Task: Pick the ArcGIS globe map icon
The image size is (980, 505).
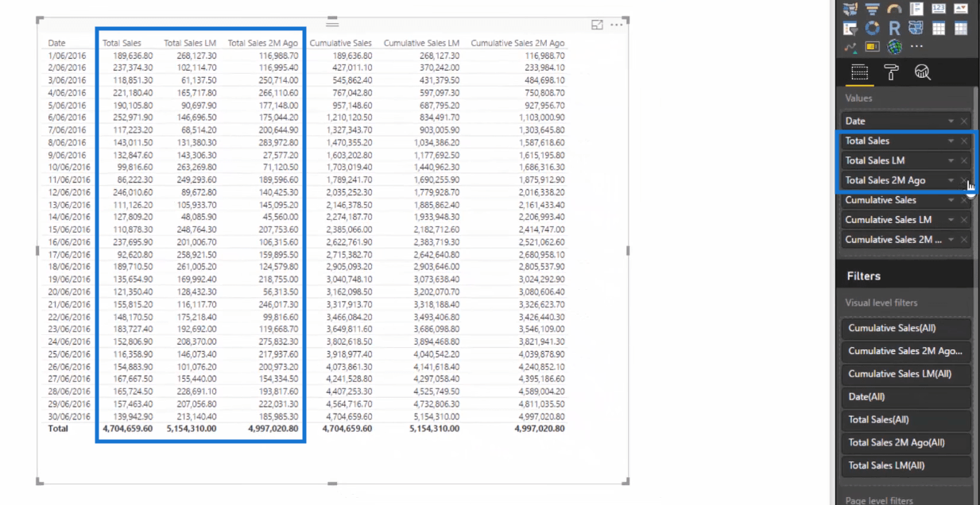Action: tap(895, 48)
